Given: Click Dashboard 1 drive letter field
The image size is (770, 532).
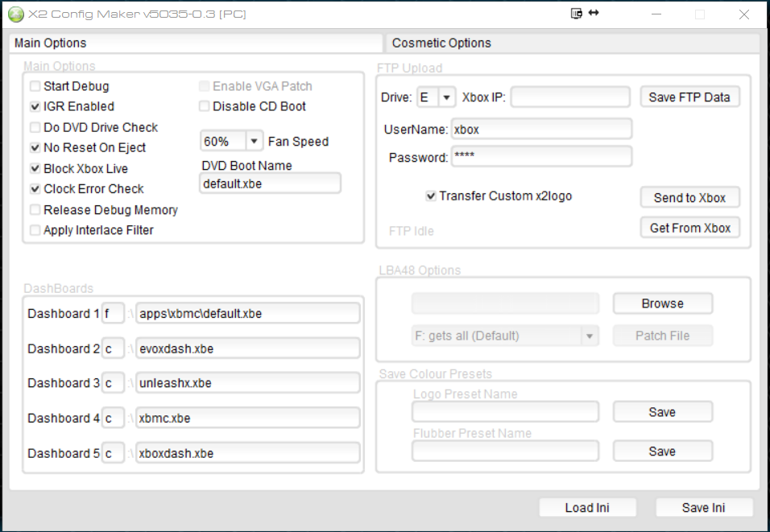Looking at the screenshot, I should pos(113,314).
